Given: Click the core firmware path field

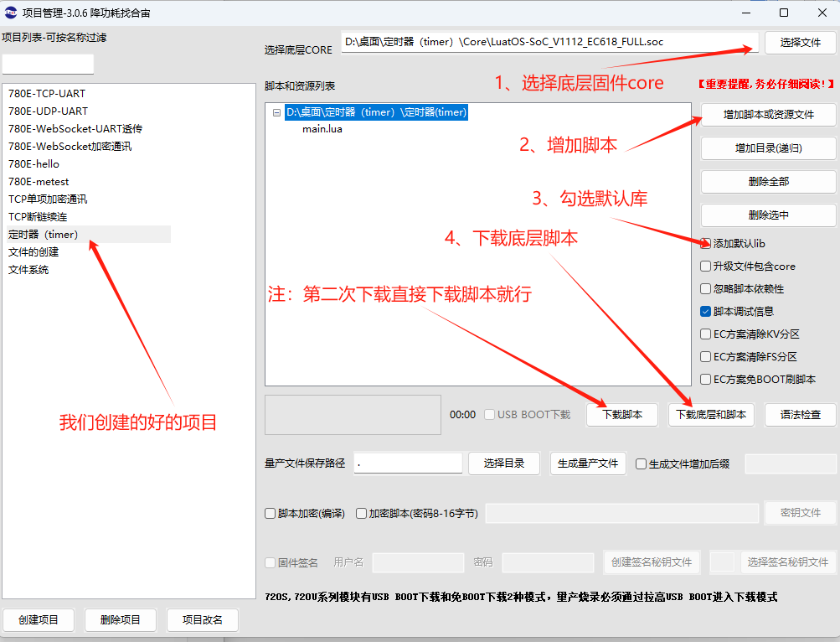Looking at the screenshot, I should click(x=549, y=42).
